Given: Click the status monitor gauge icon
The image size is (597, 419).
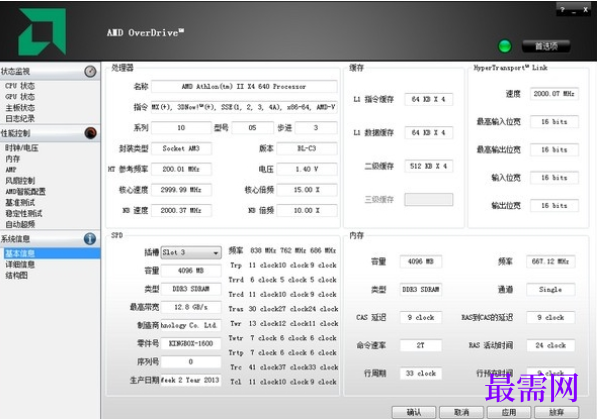Looking at the screenshot, I should (x=90, y=71).
